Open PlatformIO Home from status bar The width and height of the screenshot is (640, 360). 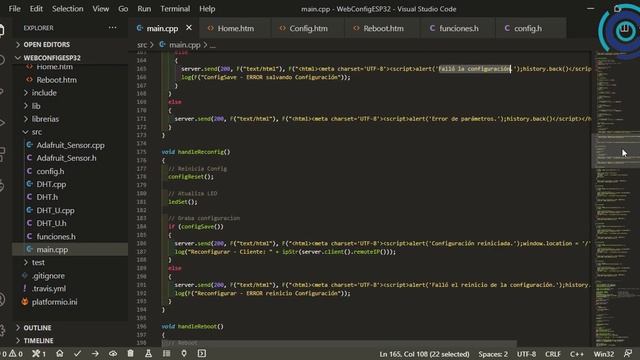tap(60, 353)
